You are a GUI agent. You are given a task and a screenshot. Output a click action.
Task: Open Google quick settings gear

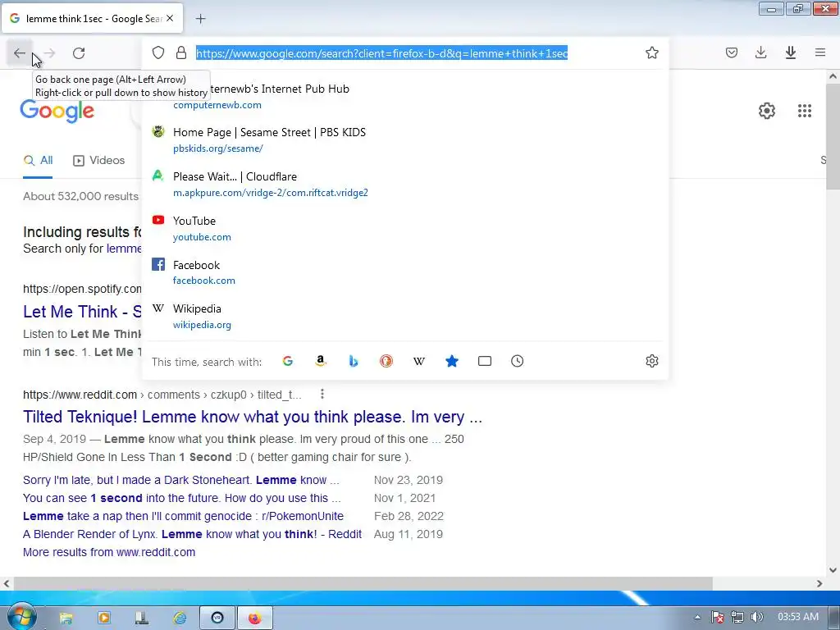tap(767, 111)
